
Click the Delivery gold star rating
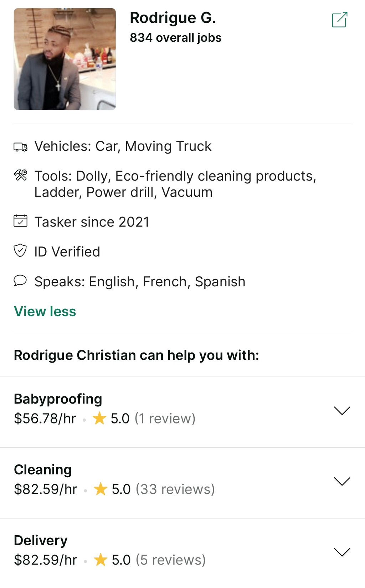(x=101, y=560)
